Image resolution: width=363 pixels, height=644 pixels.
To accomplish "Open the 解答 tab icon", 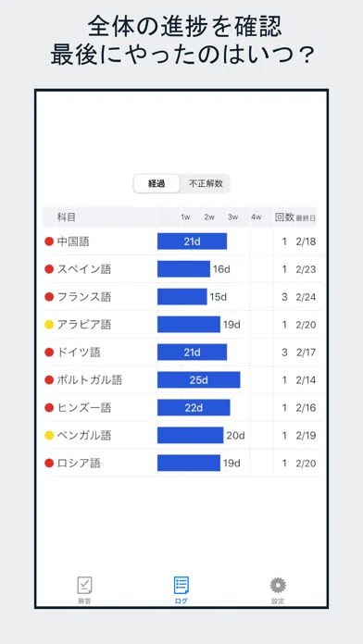I will click(x=84, y=586).
